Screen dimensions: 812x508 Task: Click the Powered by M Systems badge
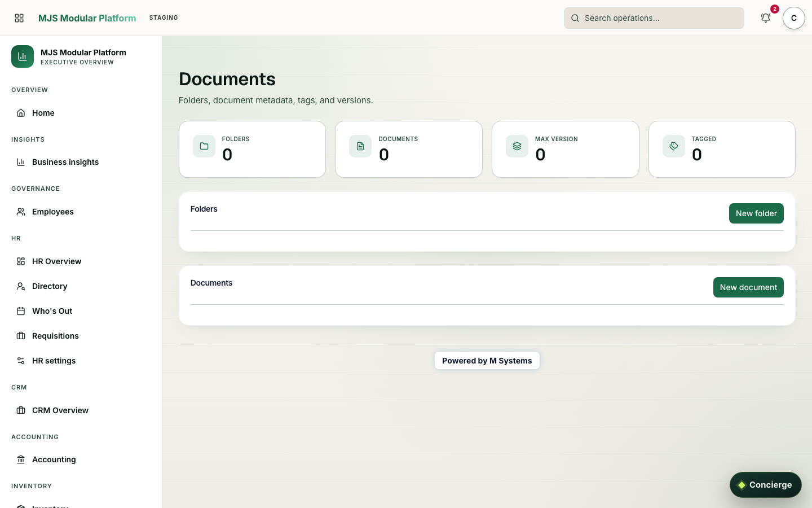point(487,361)
